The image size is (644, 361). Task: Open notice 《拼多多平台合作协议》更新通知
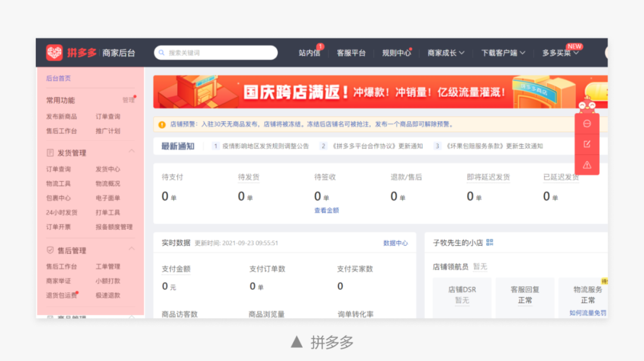tap(377, 146)
